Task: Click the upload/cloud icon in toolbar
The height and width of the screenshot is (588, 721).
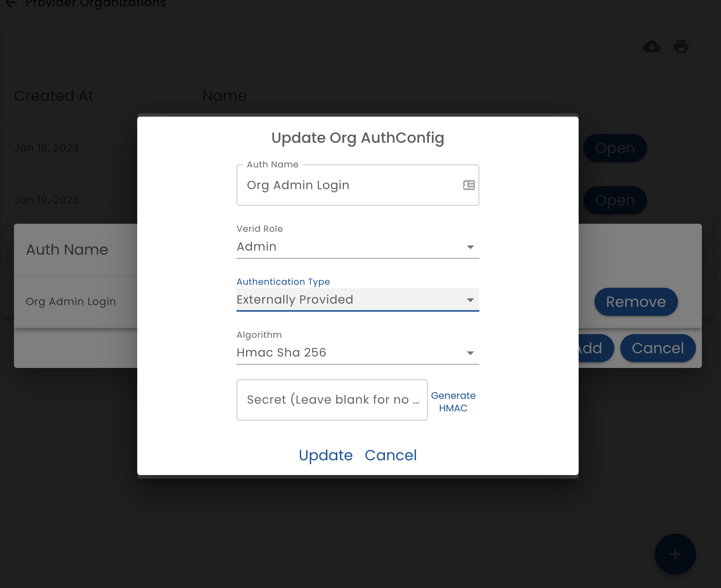Action: coord(651,47)
